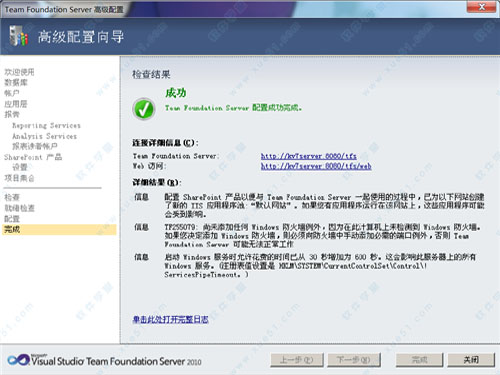Select 报表读者帐户 in the sidebar
Viewport: 500px width, 375px height.
[35, 146]
